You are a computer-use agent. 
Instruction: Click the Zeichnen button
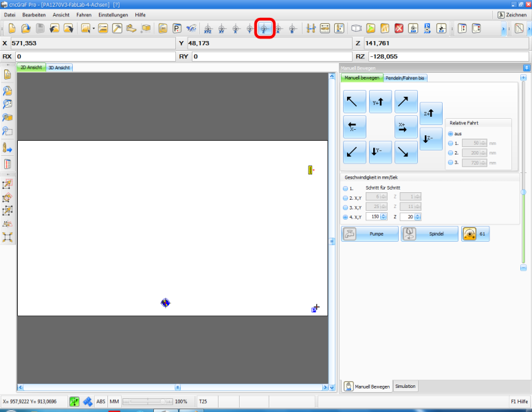pyautogui.click(x=512, y=15)
